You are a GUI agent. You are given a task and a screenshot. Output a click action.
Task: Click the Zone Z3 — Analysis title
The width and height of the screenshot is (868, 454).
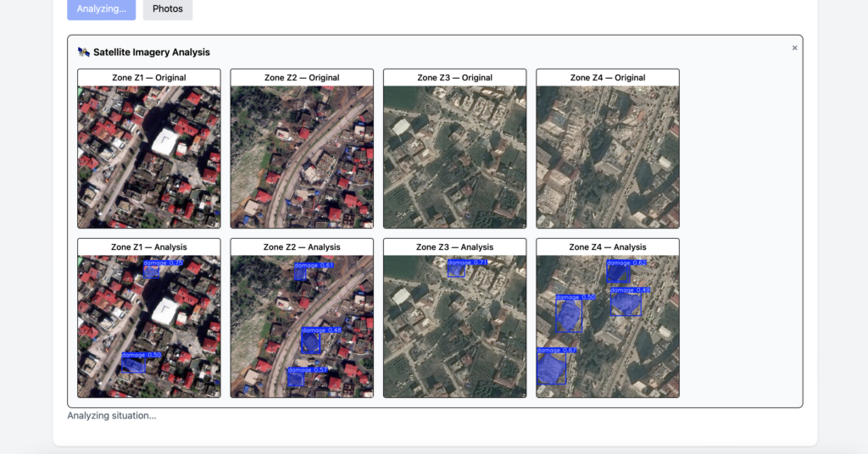coord(454,247)
